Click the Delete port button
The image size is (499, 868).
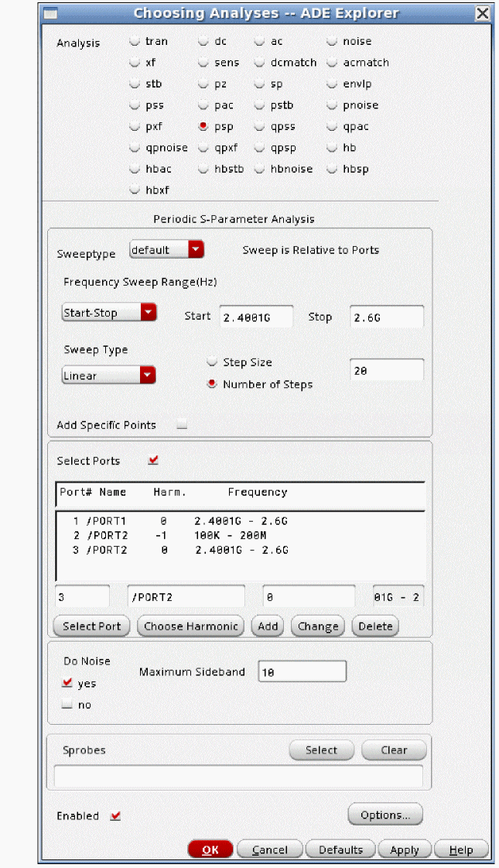tap(375, 626)
